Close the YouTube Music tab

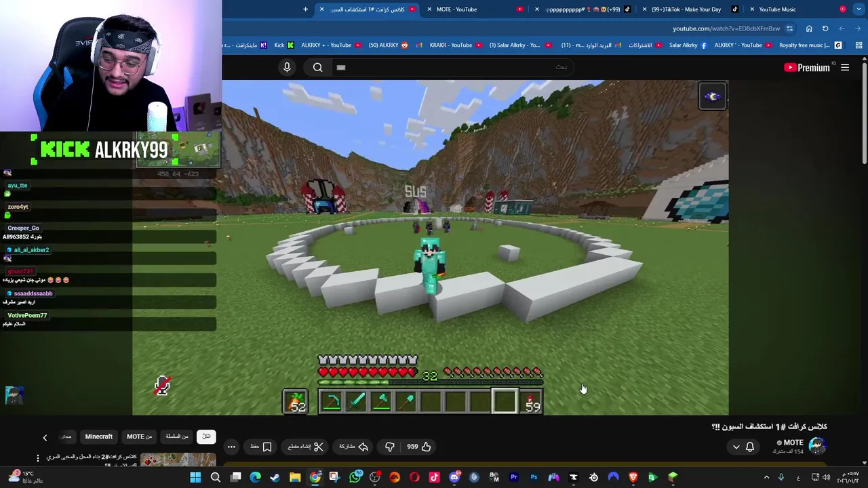tap(752, 9)
